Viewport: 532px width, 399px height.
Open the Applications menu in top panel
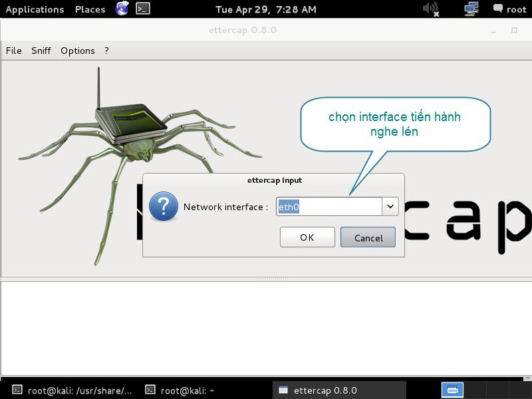tap(35, 9)
